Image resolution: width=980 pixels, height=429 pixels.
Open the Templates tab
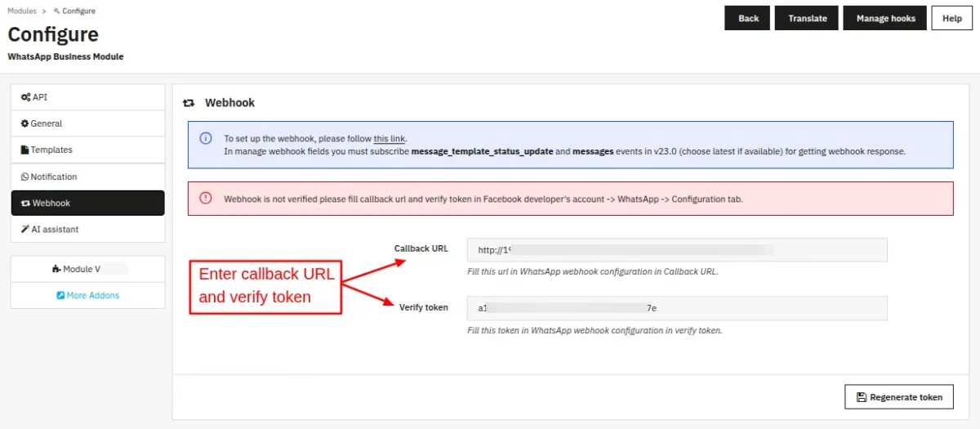(87, 150)
